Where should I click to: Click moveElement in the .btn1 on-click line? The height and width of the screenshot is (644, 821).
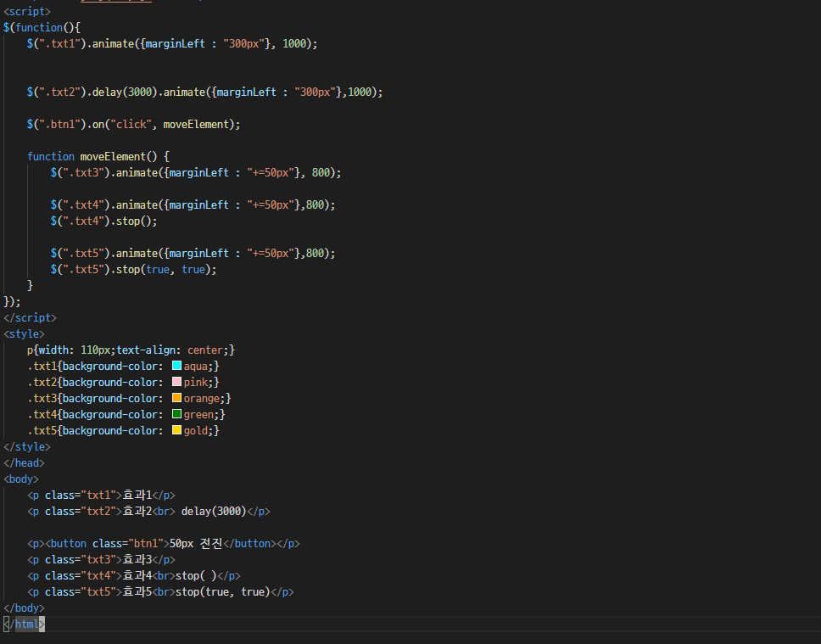click(196, 124)
